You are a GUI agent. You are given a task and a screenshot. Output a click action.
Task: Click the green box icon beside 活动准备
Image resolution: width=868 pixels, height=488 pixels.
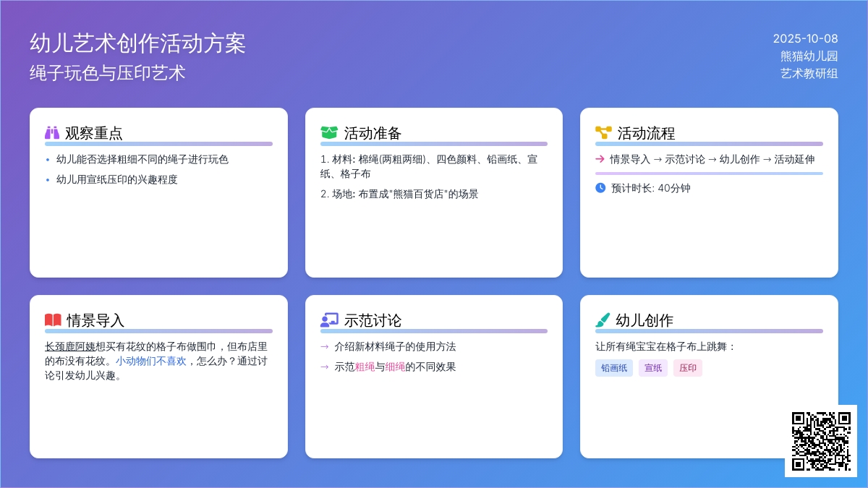pos(328,133)
